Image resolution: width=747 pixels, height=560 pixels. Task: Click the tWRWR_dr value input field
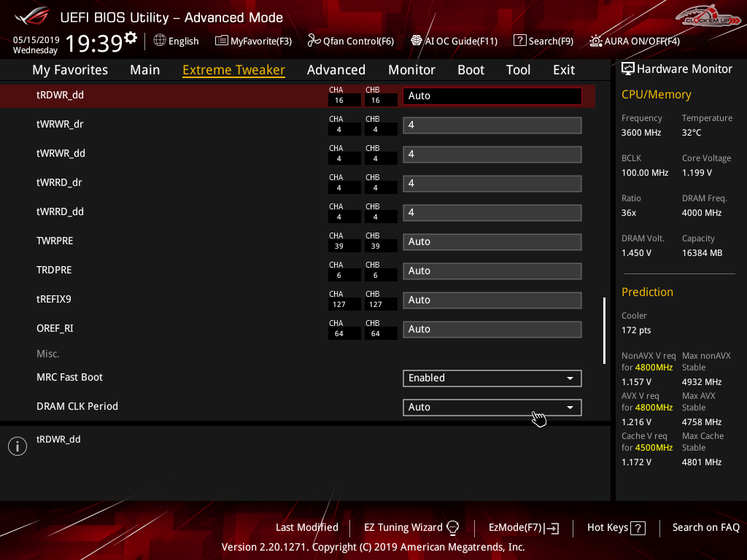[492, 125]
